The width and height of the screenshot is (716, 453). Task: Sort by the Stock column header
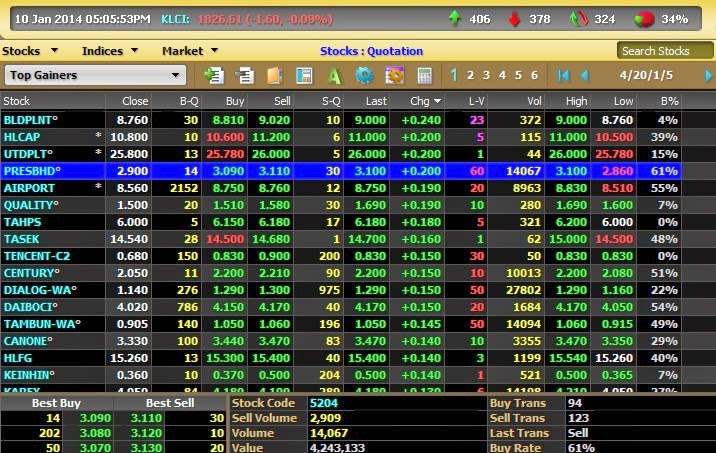(x=53, y=101)
